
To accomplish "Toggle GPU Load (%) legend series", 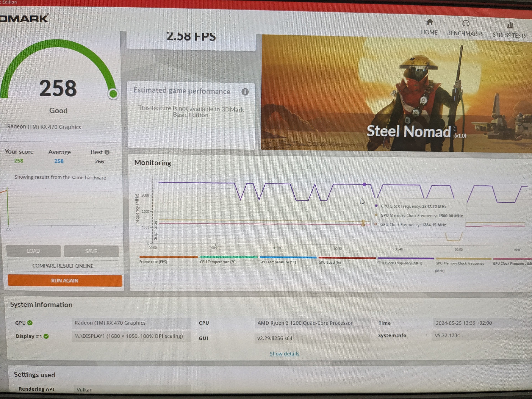I will pyautogui.click(x=329, y=262).
